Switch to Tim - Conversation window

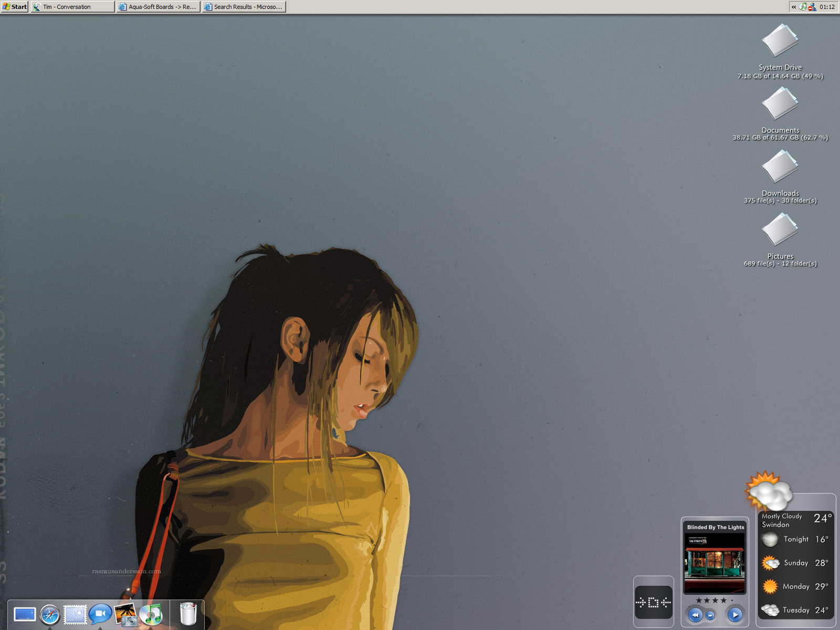click(72, 7)
